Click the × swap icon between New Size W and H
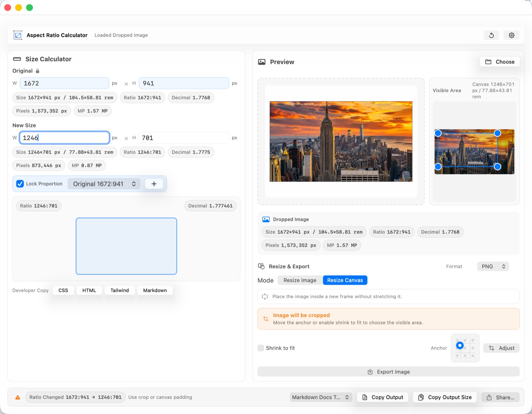Image resolution: width=532 pixels, height=414 pixels. click(x=126, y=138)
